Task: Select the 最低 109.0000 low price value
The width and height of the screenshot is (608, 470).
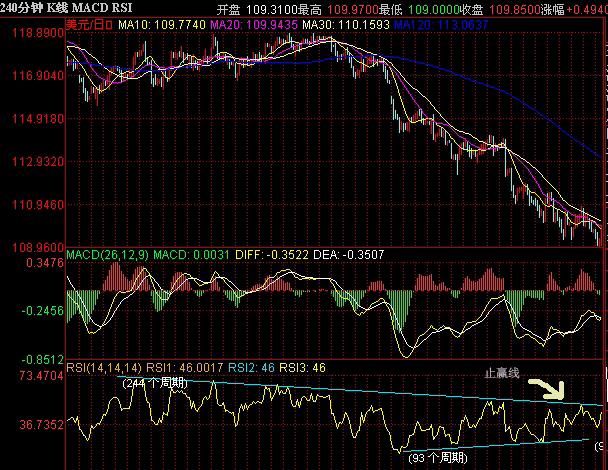Action: 419,9
